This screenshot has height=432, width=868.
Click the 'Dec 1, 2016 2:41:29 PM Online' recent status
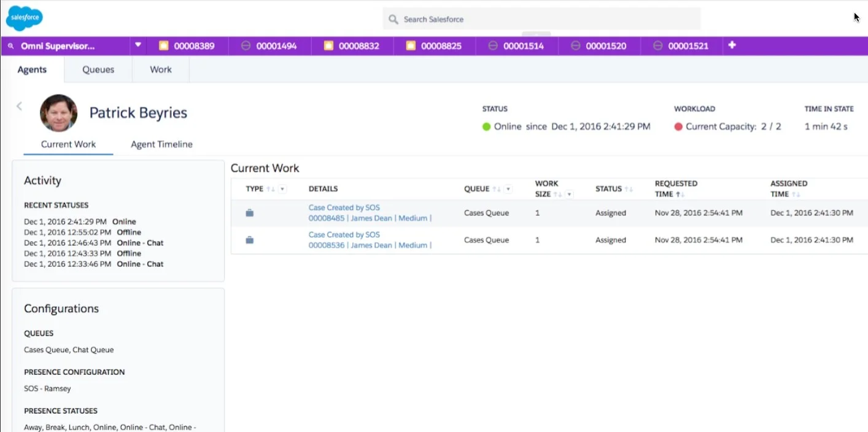(80, 222)
